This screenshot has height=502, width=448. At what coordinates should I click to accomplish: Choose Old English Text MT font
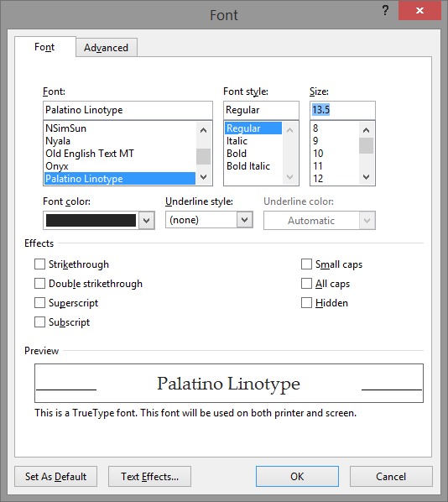(x=120, y=154)
